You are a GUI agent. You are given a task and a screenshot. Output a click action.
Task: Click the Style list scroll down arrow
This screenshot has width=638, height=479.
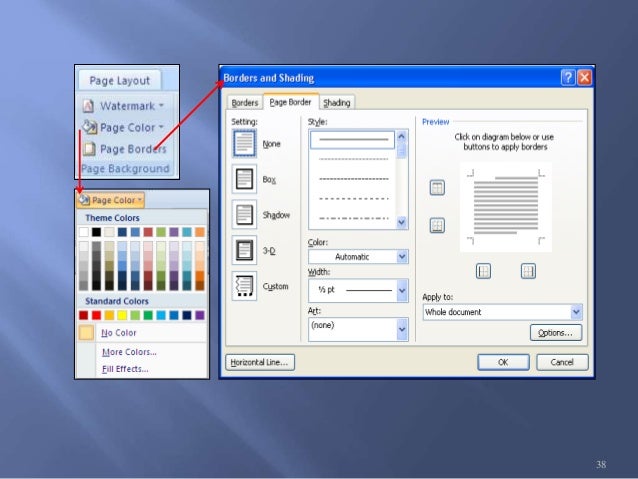tap(402, 222)
